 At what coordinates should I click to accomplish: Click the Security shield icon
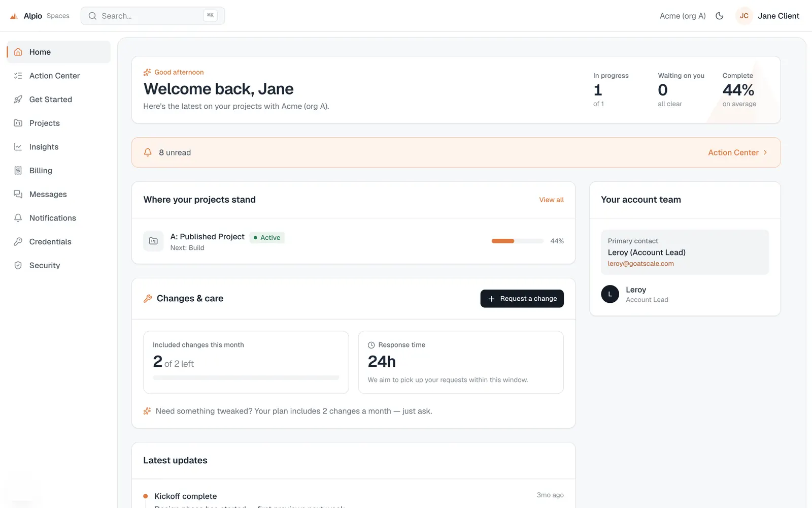coord(18,265)
